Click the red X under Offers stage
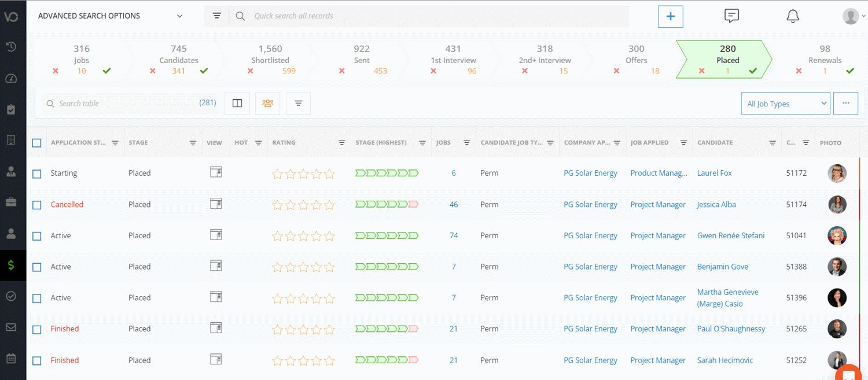The height and width of the screenshot is (380, 868). click(x=616, y=71)
